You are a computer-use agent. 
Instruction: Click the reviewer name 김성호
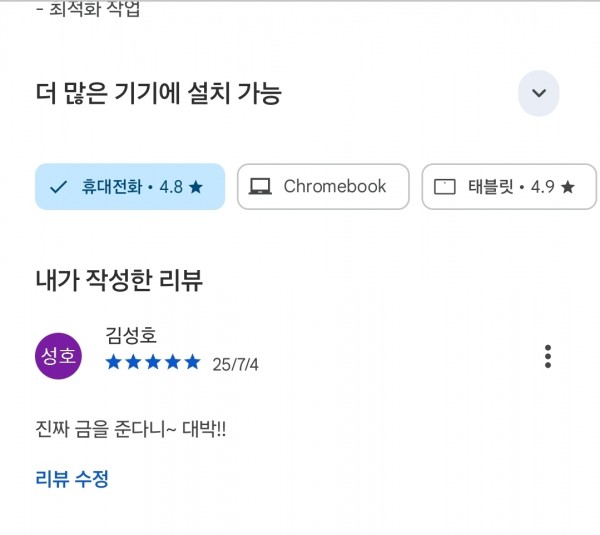(131, 335)
